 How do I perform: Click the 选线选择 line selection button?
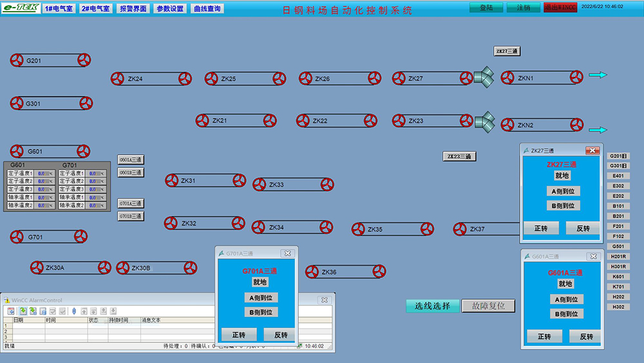pos(433,306)
